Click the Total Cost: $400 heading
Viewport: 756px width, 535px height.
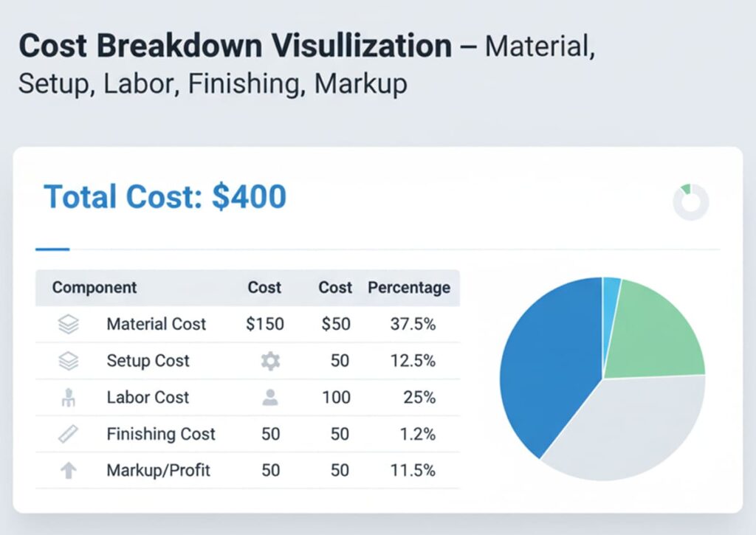click(x=163, y=196)
